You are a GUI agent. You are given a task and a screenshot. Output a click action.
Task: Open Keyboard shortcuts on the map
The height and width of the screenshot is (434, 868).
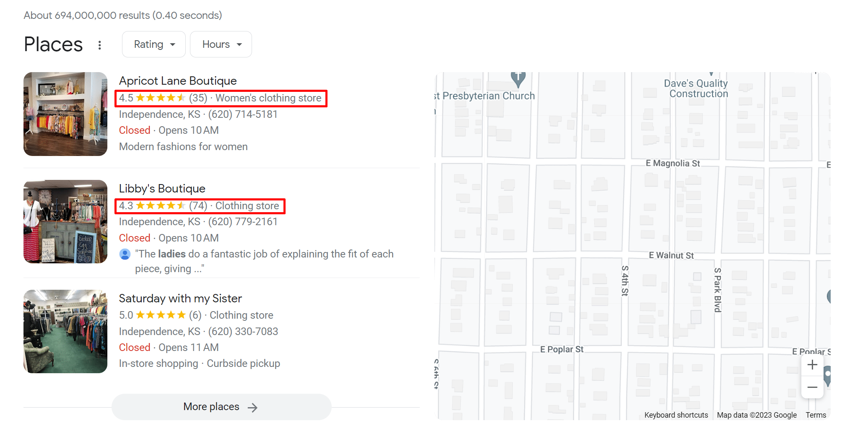(676, 415)
